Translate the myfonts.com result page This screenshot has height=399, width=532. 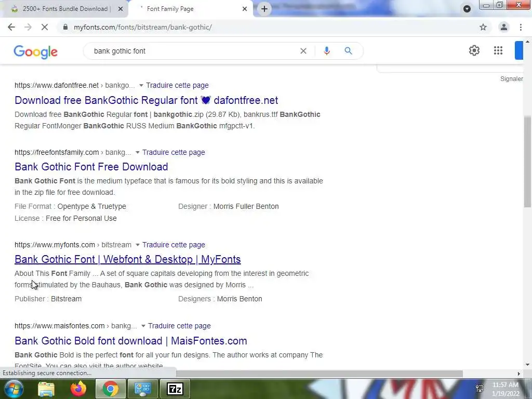[x=174, y=245]
